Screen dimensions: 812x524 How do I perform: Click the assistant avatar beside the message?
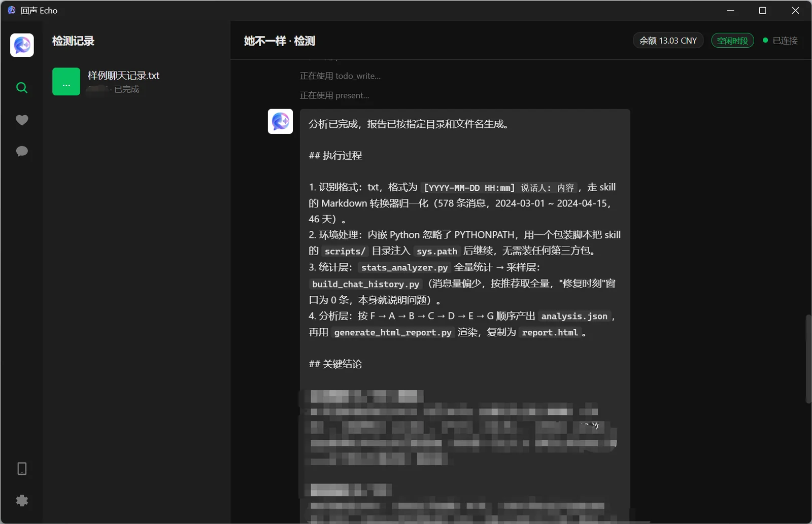tap(280, 122)
